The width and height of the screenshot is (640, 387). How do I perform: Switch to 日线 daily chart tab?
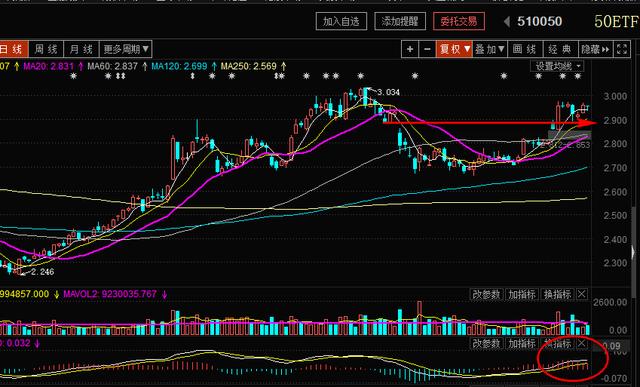[x=13, y=49]
